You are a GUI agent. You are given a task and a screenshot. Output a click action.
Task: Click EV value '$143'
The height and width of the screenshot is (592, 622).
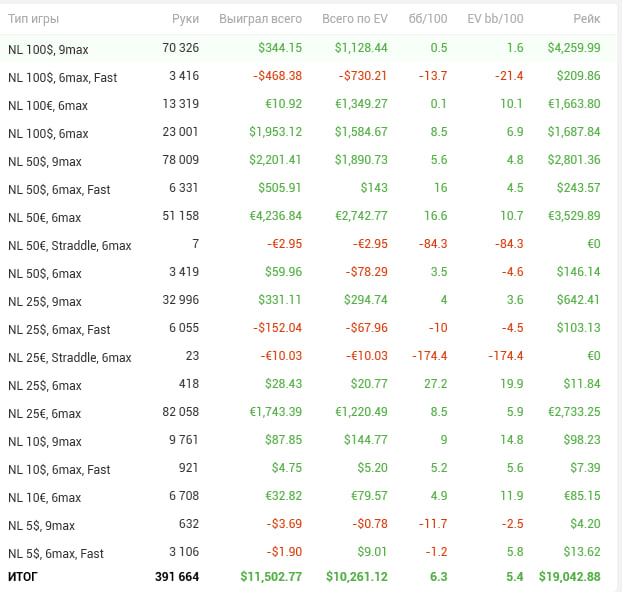(374, 188)
